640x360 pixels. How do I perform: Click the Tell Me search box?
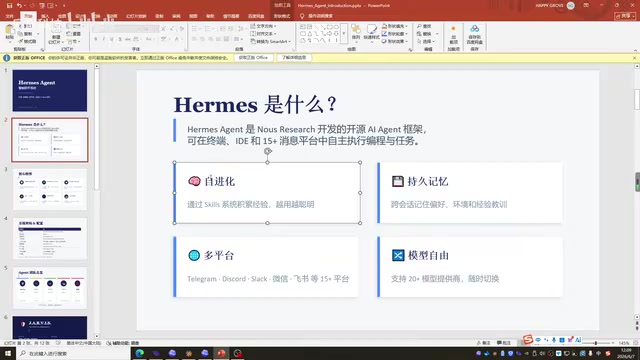317,16
